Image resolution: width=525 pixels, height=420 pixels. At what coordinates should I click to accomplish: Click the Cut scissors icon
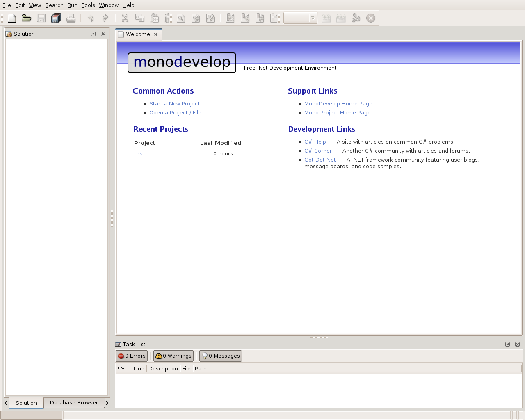(x=125, y=18)
